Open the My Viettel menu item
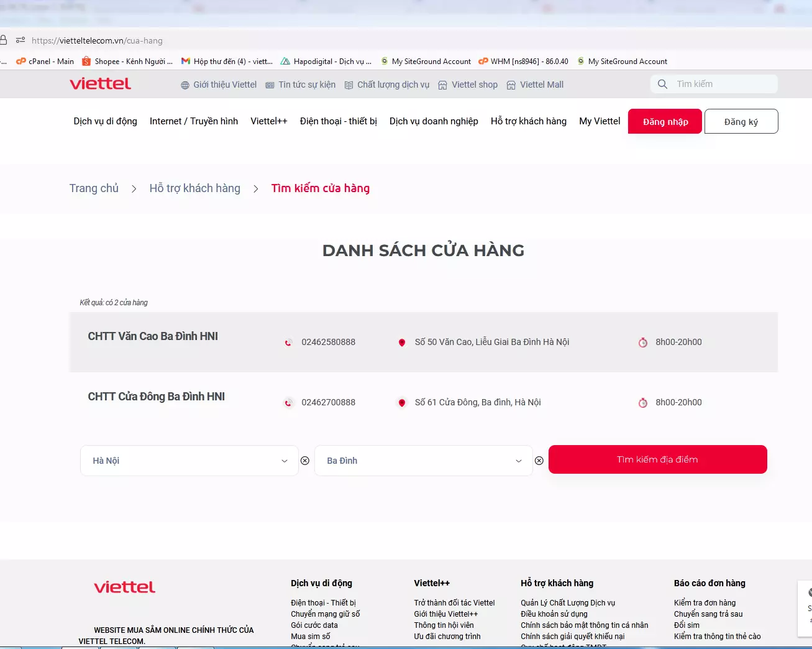The width and height of the screenshot is (812, 649). [x=600, y=121]
